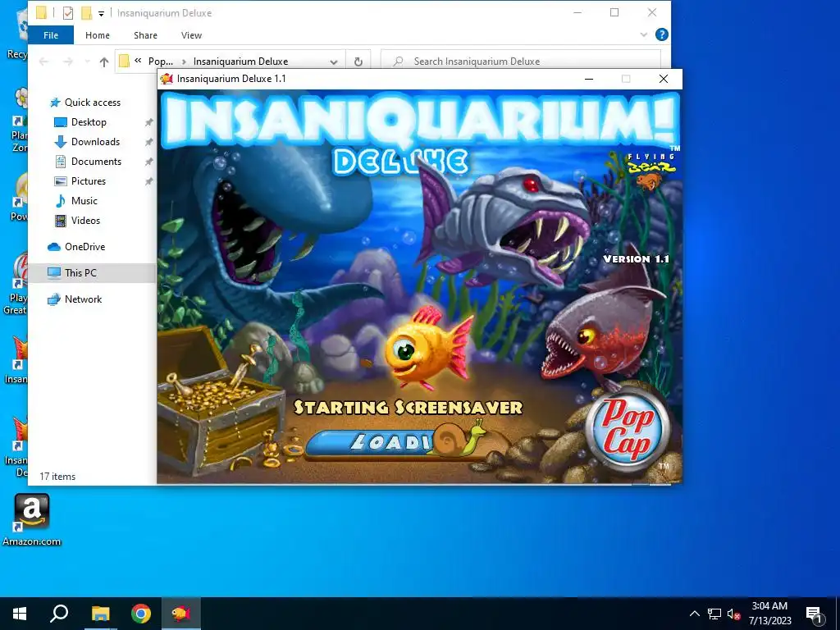
Task: Click the Search Insaniquarium Deluxe field
Action: pos(521,62)
